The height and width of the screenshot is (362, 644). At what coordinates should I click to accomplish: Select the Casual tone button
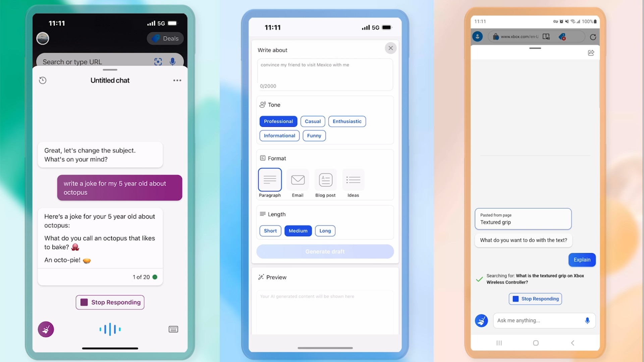312,121
